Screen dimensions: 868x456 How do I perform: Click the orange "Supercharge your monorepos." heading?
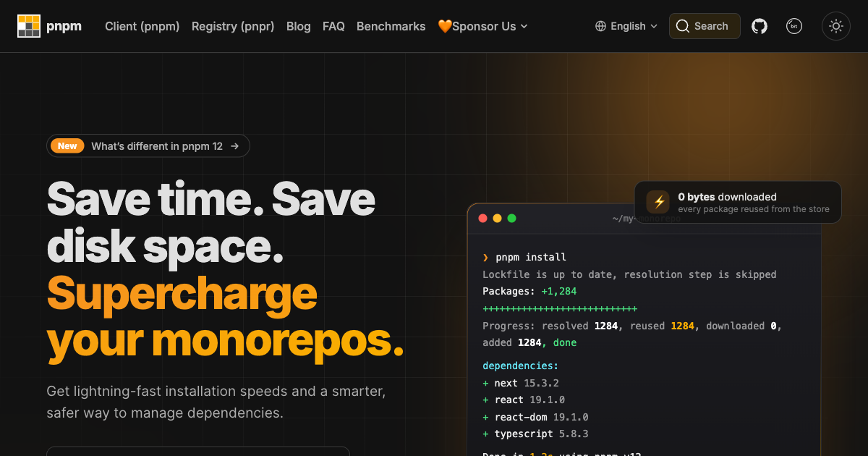(x=225, y=317)
